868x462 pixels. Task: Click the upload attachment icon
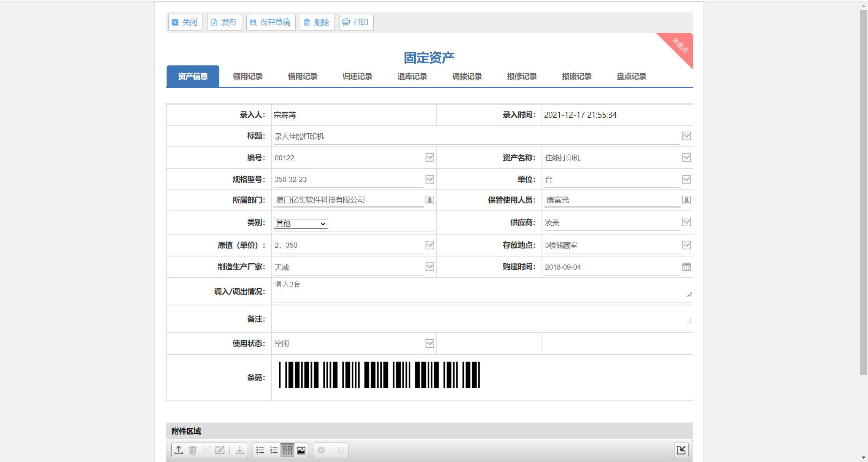pyautogui.click(x=178, y=450)
